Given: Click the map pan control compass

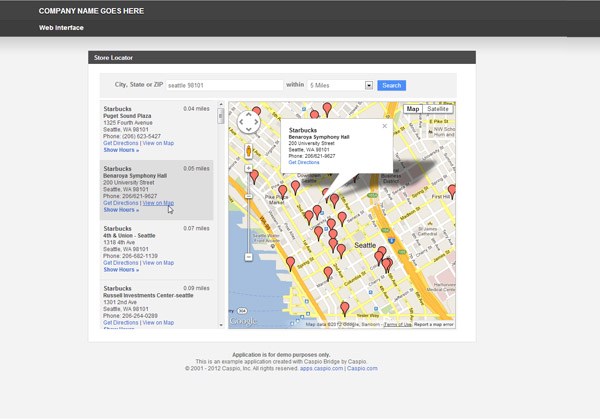Looking at the screenshot, I should (x=248, y=124).
